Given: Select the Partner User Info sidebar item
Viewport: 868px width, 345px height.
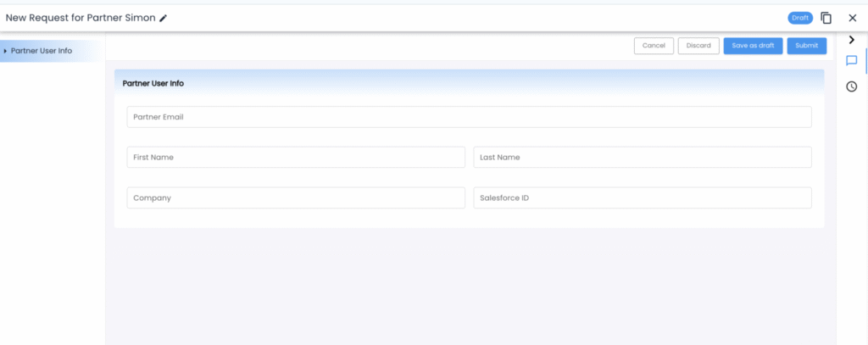Looking at the screenshot, I should pyautogui.click(x=52, y=51).
